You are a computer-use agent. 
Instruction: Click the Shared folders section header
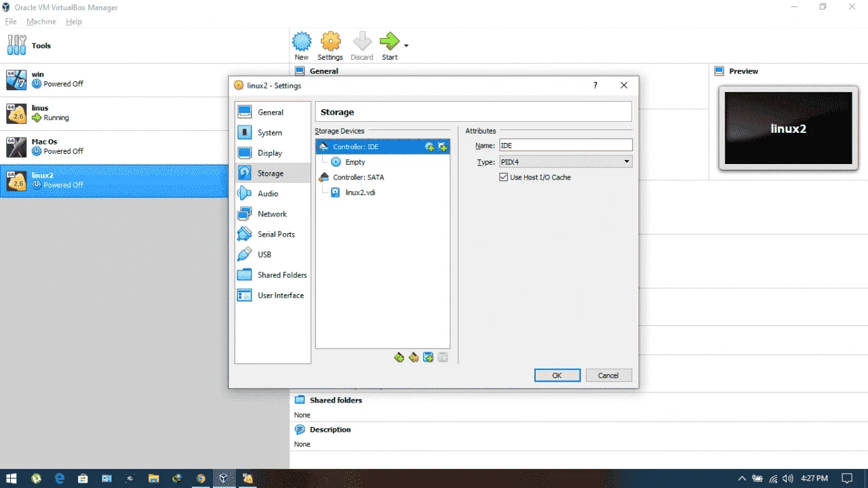pos(336,401)
